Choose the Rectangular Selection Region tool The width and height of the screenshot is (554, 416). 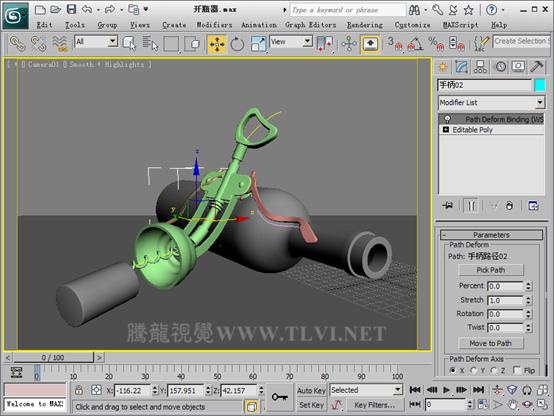coord(171,44)
